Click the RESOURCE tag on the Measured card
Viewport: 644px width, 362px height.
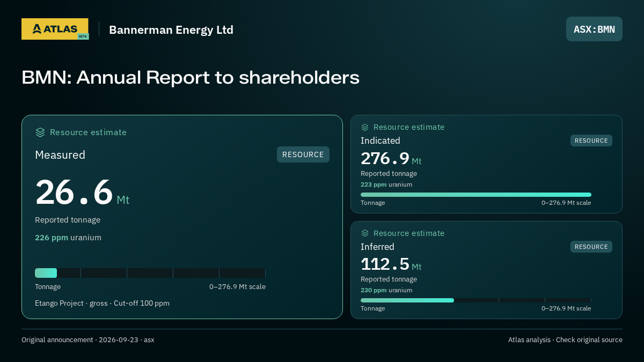(x=303, y=154)
